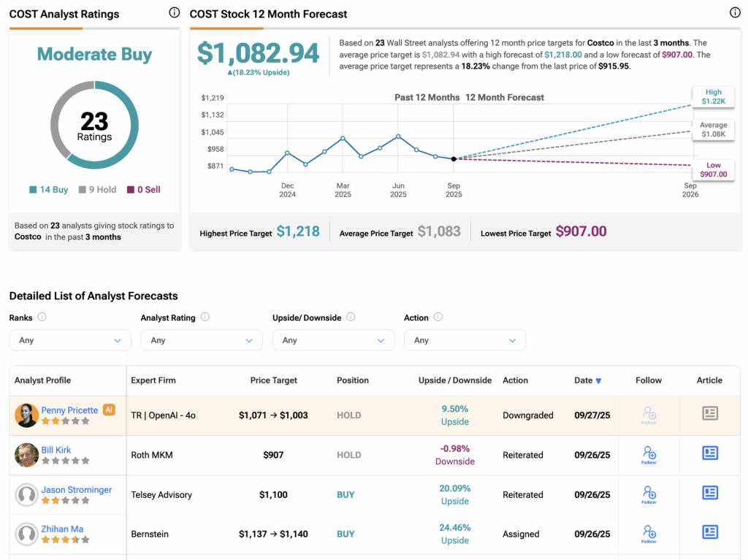Click Penny Pricette's star rating
The height and width of the screenshot is (560, 748).
(65, 421)
